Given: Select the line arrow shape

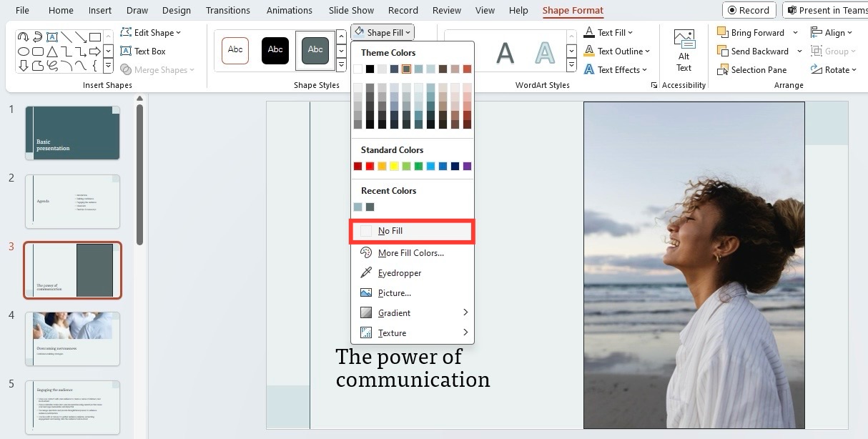Looking at the screenshot, I should pyautogui.click(x=81, y=37).
